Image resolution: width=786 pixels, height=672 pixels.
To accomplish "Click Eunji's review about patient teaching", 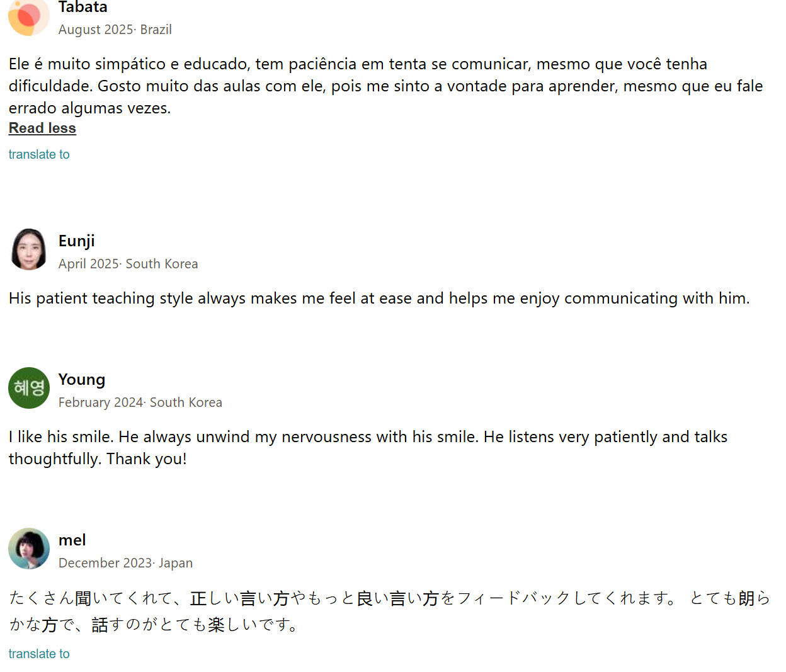I will [x=379, y=298].
